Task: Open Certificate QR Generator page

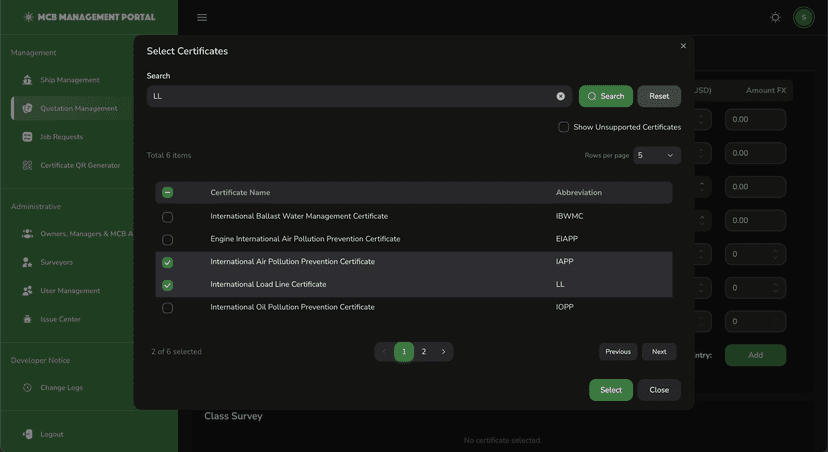Action: 80,165
